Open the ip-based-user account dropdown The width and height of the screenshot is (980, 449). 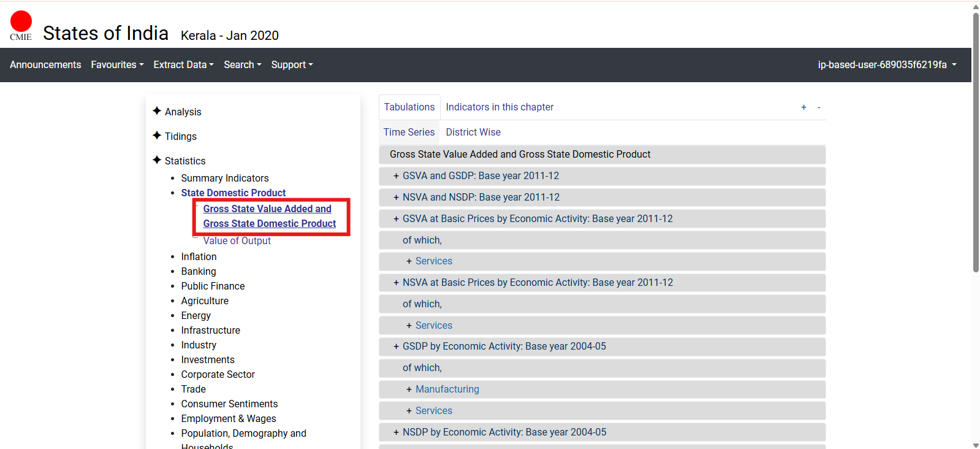tap(886, 65)
